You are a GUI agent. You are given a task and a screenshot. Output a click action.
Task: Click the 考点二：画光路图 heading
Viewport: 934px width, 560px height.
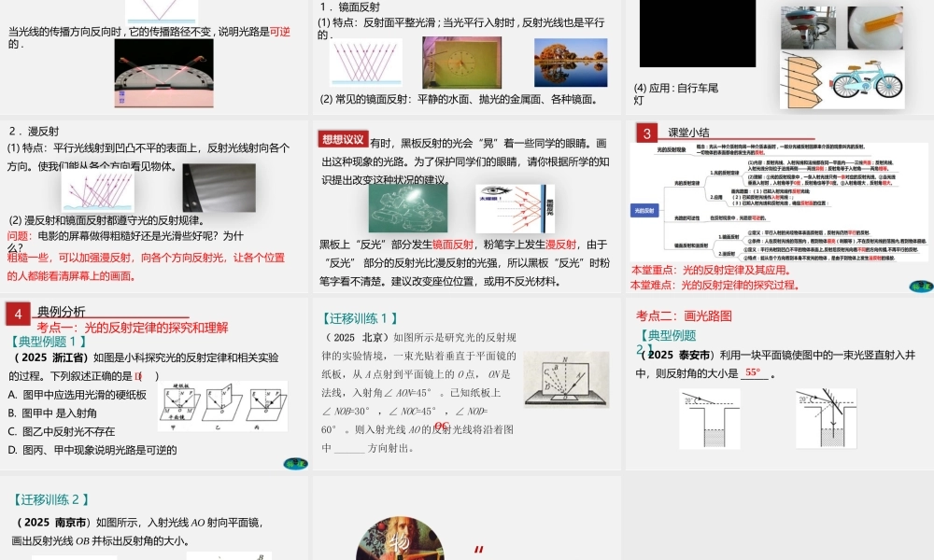tap(684, 316)
